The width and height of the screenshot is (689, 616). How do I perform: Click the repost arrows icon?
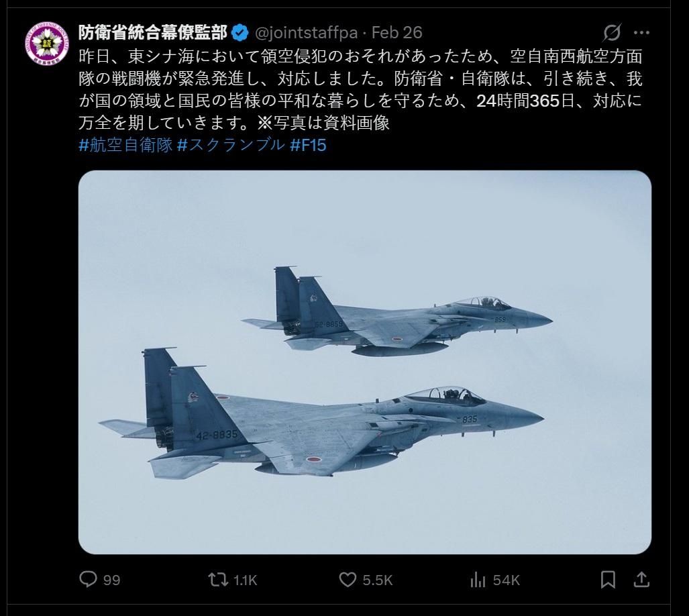pos(218,580)
